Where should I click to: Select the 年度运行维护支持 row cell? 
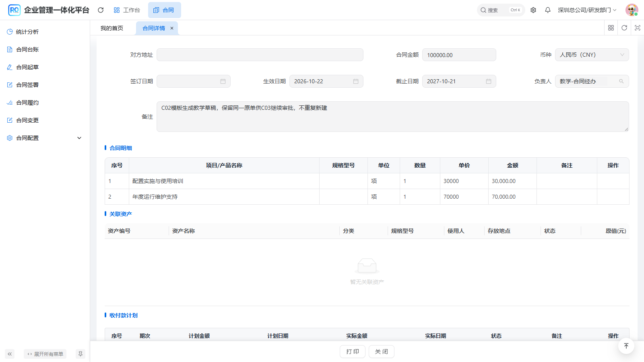(224, 197)
